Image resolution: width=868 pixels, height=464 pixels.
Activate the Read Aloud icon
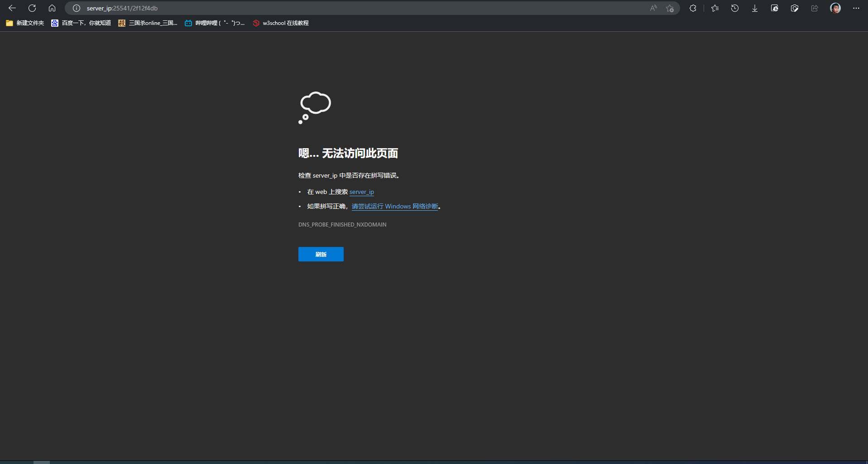[x=653, y=8]
